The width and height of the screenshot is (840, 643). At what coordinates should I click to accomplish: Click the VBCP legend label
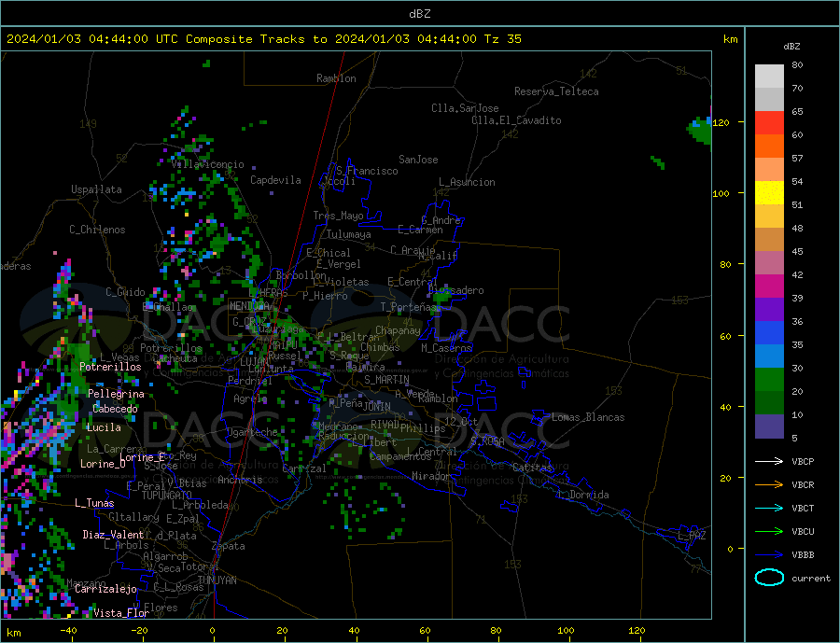click(x=803, y=461)
